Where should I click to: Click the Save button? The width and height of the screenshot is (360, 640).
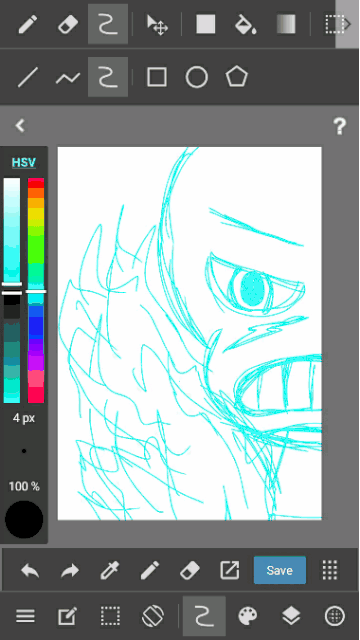[x=280, y=570]
